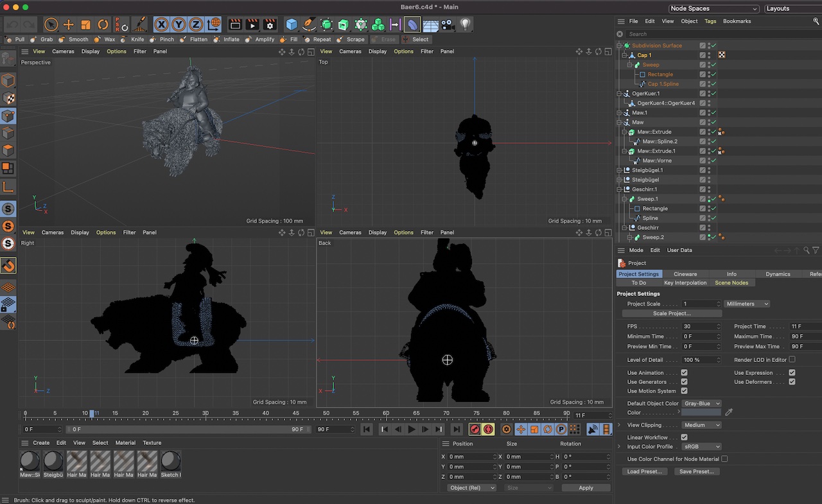
Task: Choose the Knife sculpt brush
Action: 132,39
